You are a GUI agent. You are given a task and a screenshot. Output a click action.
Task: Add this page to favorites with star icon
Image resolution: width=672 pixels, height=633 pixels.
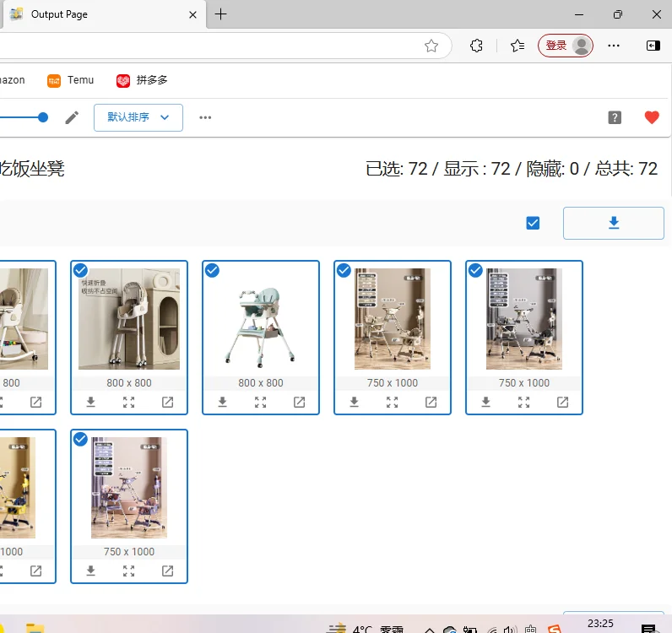click(431, 46)
